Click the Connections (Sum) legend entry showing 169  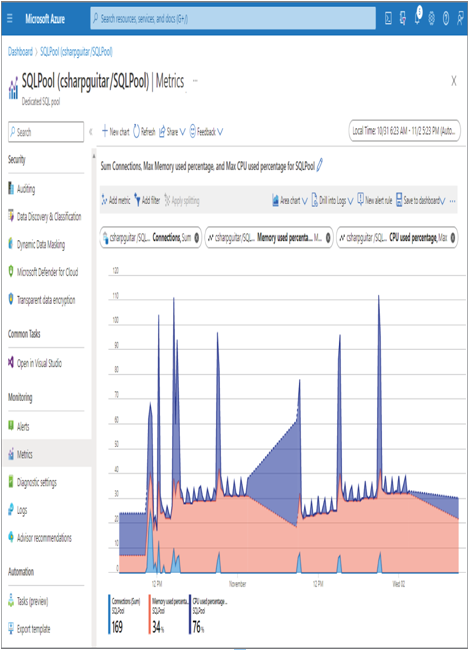(x=125, y=615)
